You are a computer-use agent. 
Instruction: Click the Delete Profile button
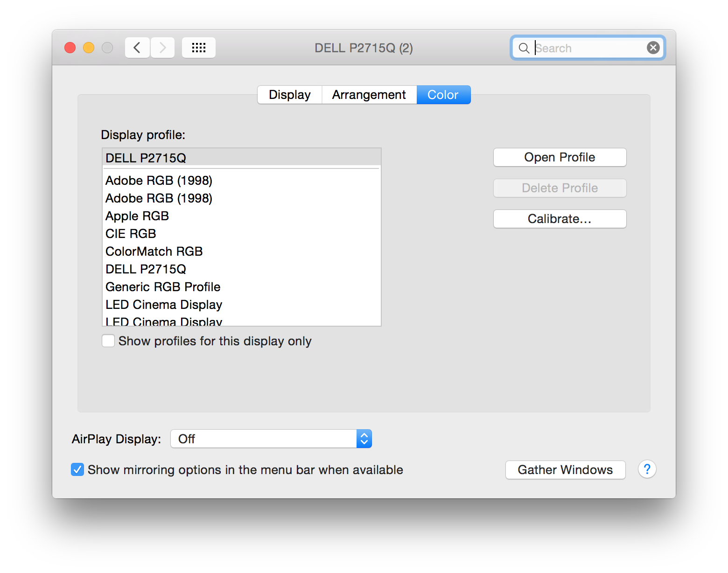560,188
